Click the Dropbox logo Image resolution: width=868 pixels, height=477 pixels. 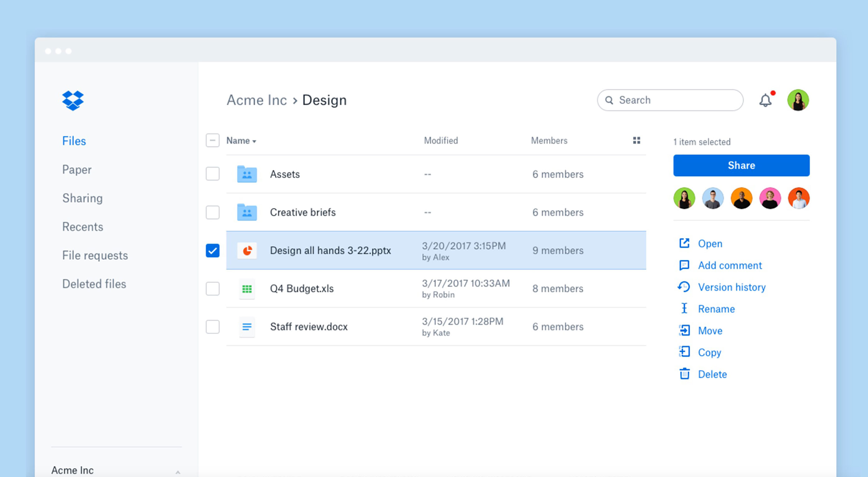tap(73, 100)
